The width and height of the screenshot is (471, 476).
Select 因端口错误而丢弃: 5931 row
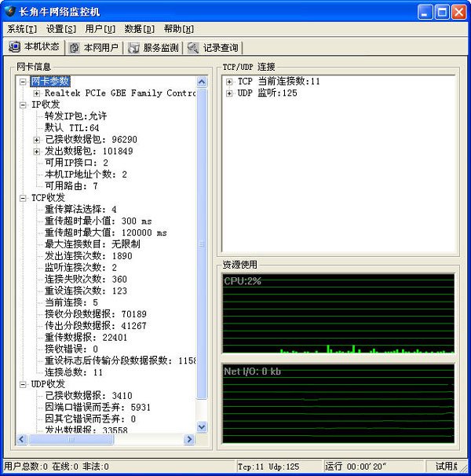[97, 407]
